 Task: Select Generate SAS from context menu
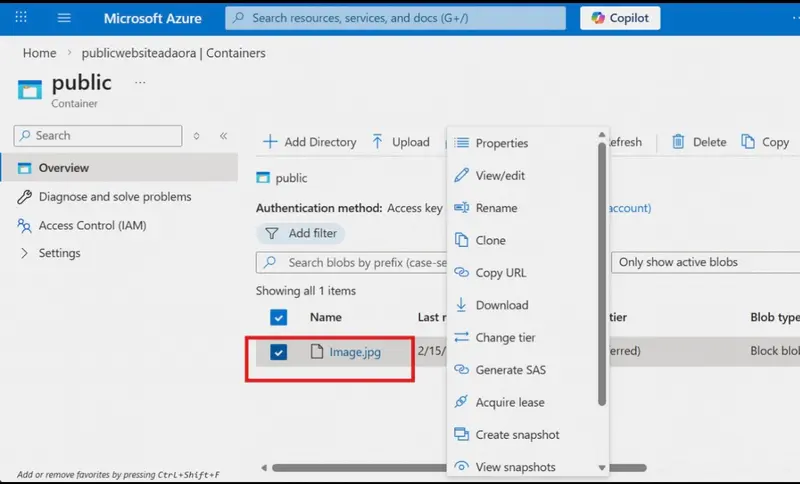511,370
